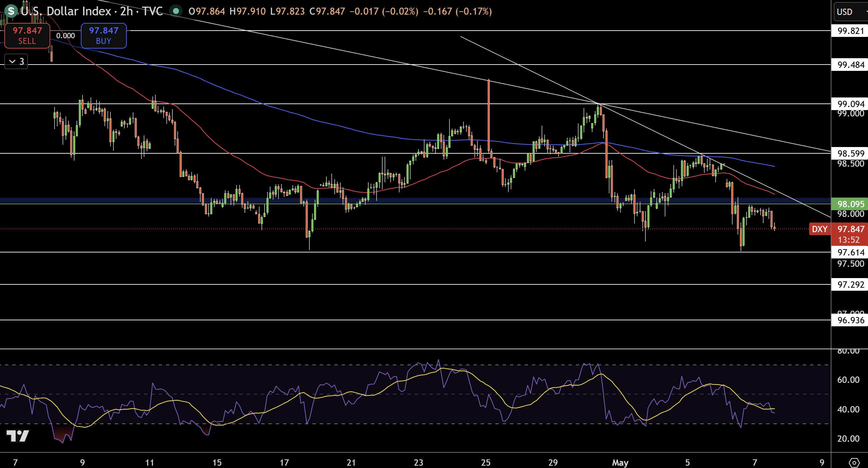Click the red SELL 97.847 button
The width and height of the screenshot is (868, 468).
pyautogui.click(x=27, y=36)
